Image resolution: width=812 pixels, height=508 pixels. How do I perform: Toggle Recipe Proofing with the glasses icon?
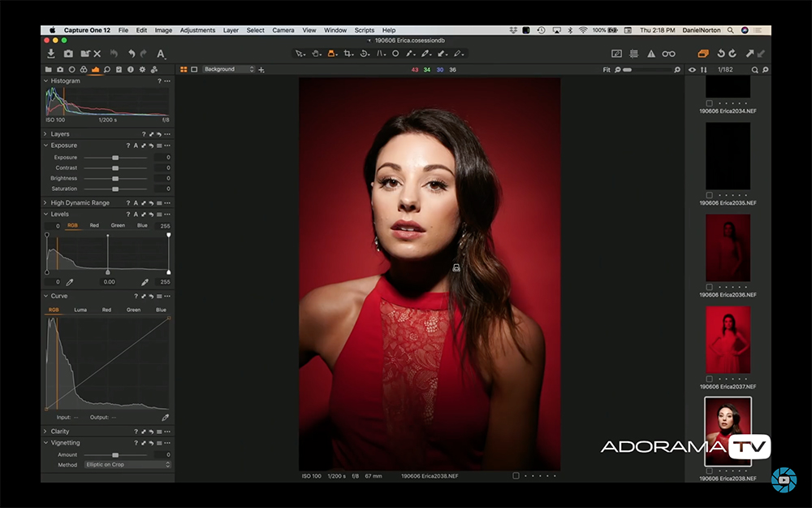(x=668, y=53)
